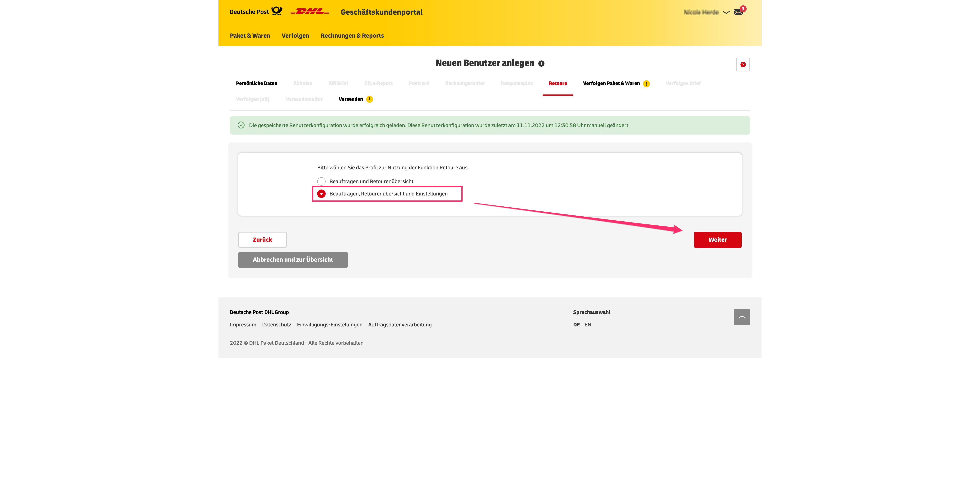Click the Deutsche Post horn logo
The height and width of the screenshot is (500, 980).
tap(277, 11)
